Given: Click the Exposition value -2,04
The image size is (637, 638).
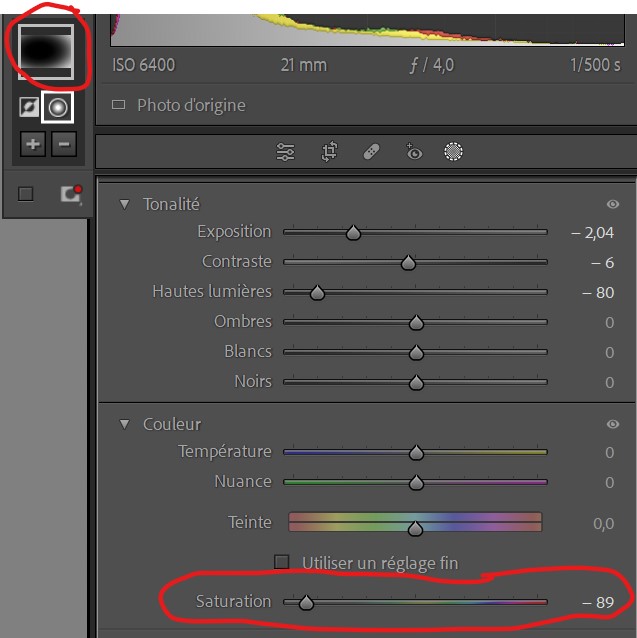Looking at the screenshot, I should [592, 232].
